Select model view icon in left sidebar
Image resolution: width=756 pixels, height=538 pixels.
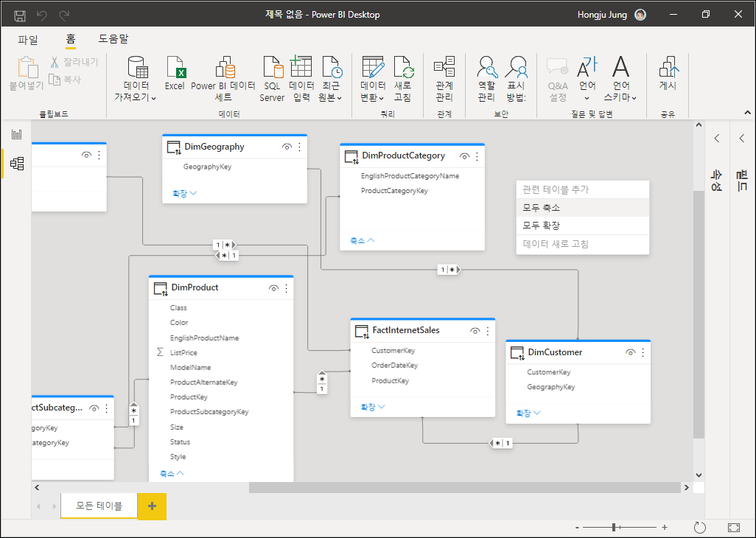tap(17, 164)
